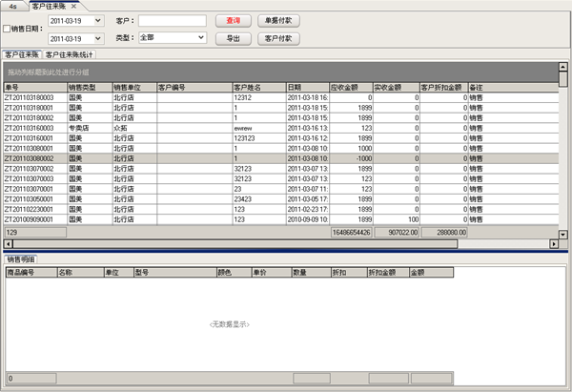Open the start date dropdown

point(99,19)
